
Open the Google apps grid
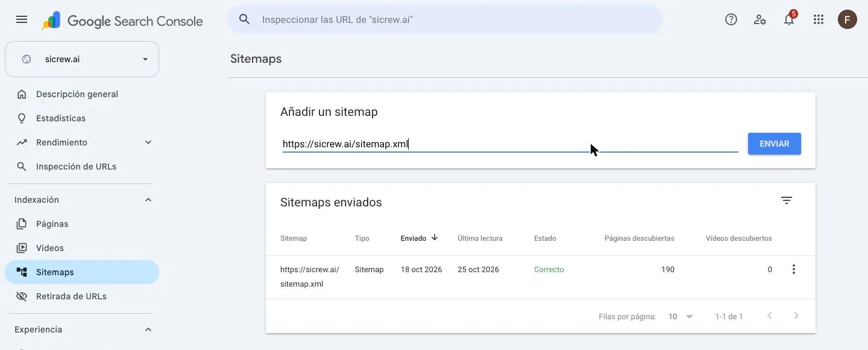coord(818,19)
